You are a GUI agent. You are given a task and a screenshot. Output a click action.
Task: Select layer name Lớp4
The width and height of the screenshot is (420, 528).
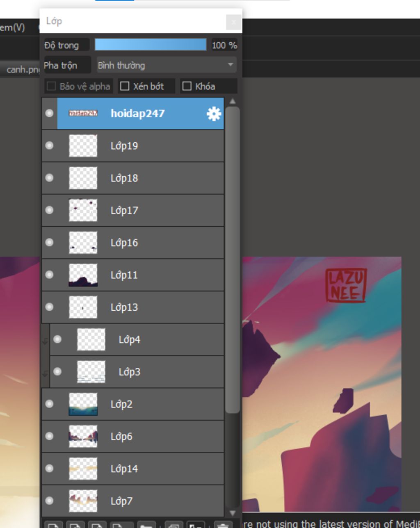tap(130, 339)
